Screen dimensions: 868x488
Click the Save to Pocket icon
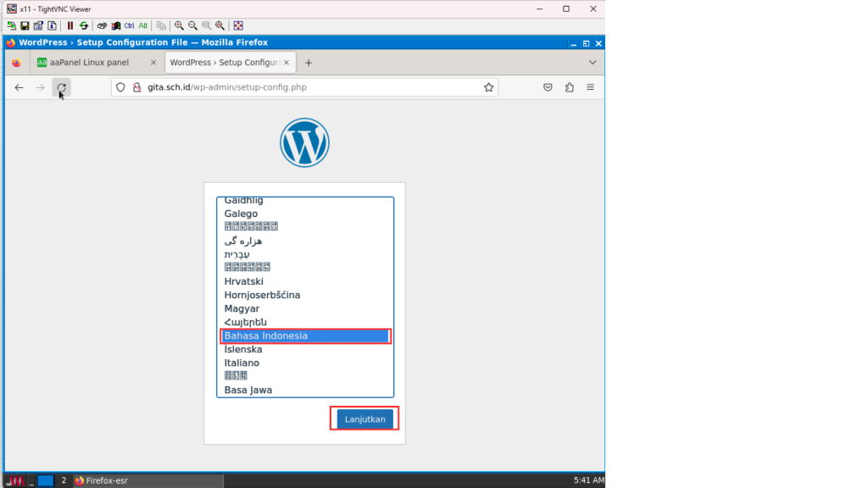tap(548, 87)
